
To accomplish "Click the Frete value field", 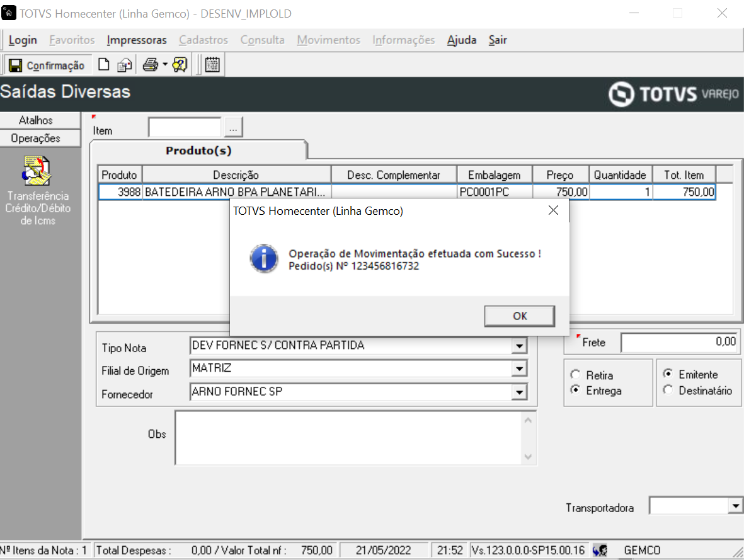I will coord(680,341).
